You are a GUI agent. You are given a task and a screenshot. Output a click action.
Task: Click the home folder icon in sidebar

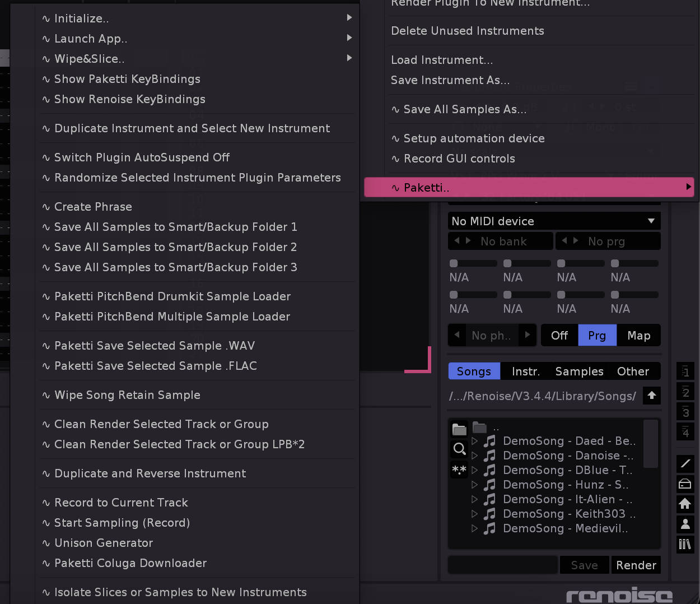(x=685, y=504)
